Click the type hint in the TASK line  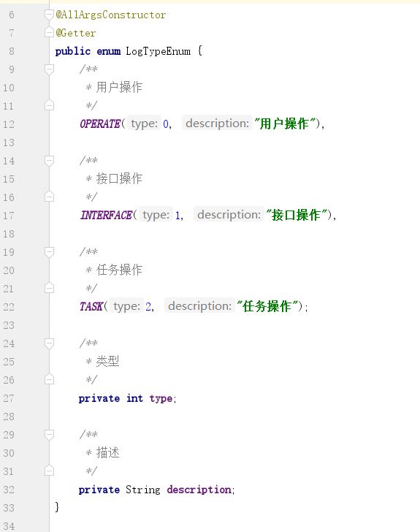126,306
